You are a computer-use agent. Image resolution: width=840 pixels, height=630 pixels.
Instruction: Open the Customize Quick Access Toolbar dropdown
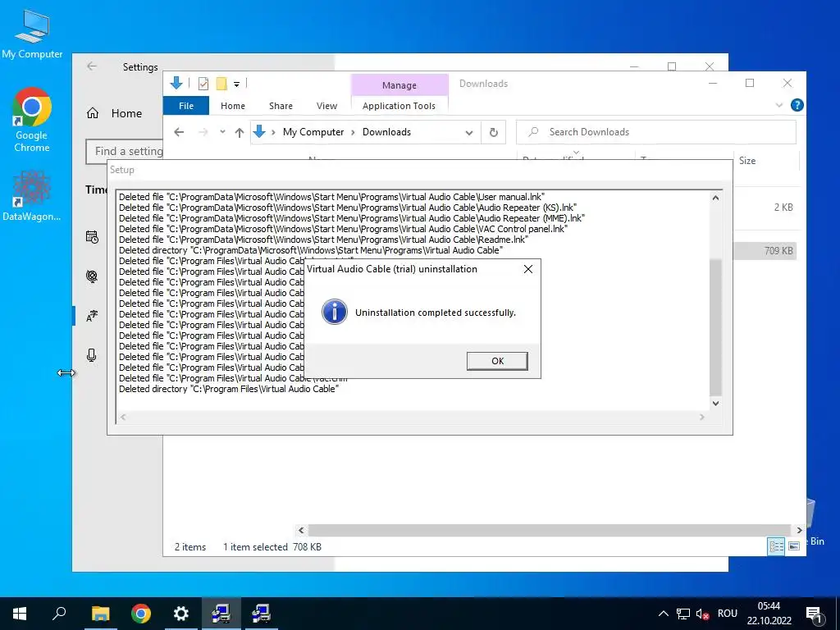coord(236,84)
